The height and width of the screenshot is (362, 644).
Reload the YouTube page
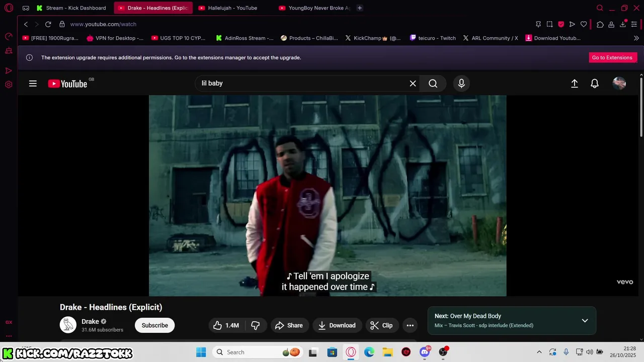tap(48, 24)
